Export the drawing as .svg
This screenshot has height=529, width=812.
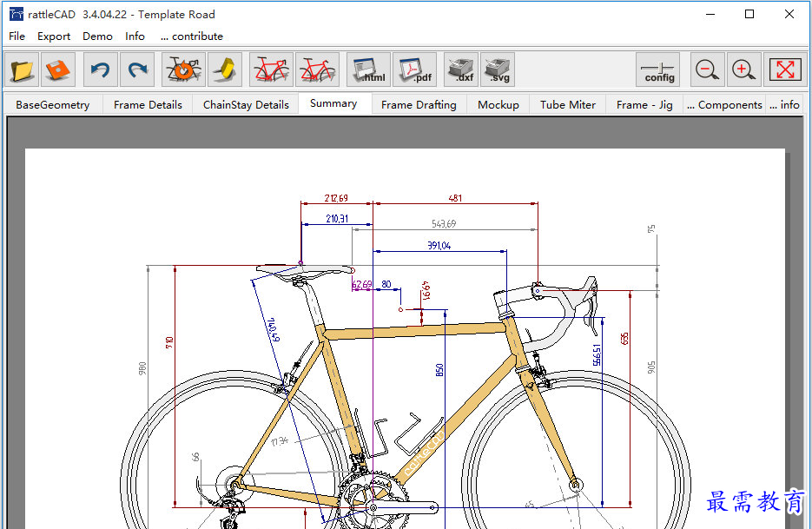tap(498, 69)
